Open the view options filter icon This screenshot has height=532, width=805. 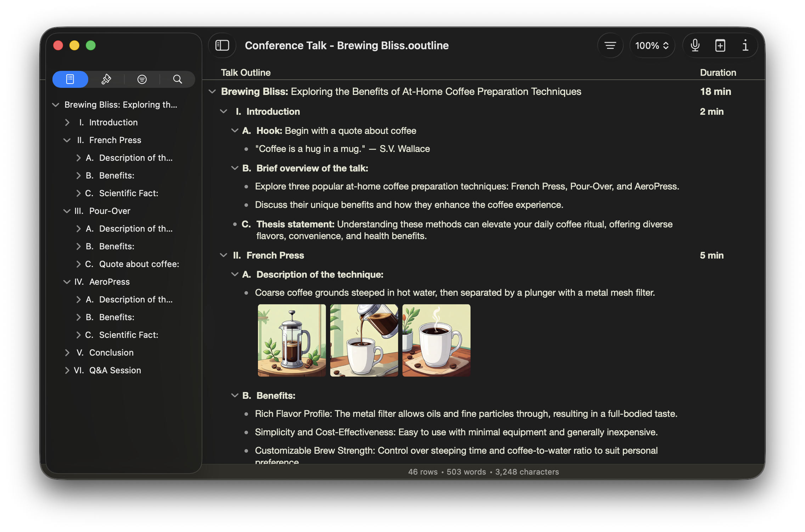point(610,45)
